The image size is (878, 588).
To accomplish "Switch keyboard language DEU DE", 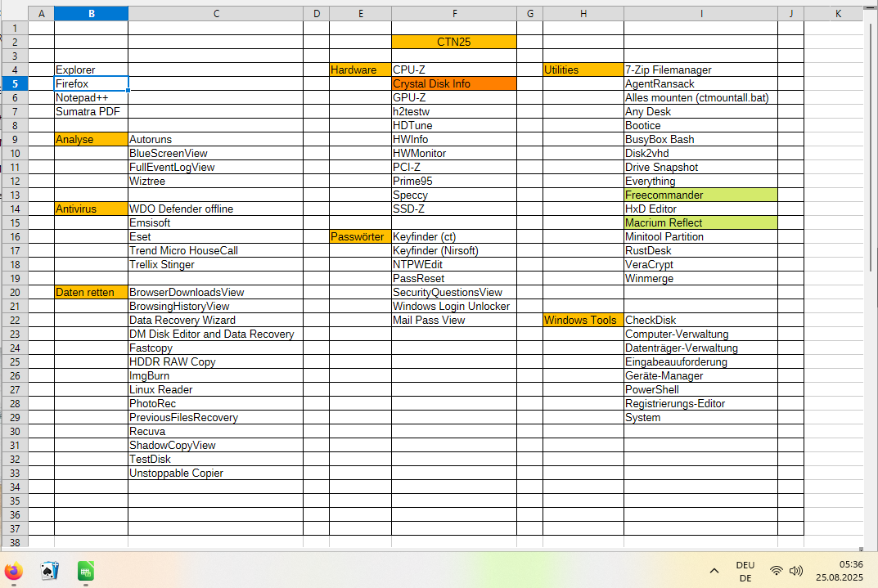I will pos(745,571).
